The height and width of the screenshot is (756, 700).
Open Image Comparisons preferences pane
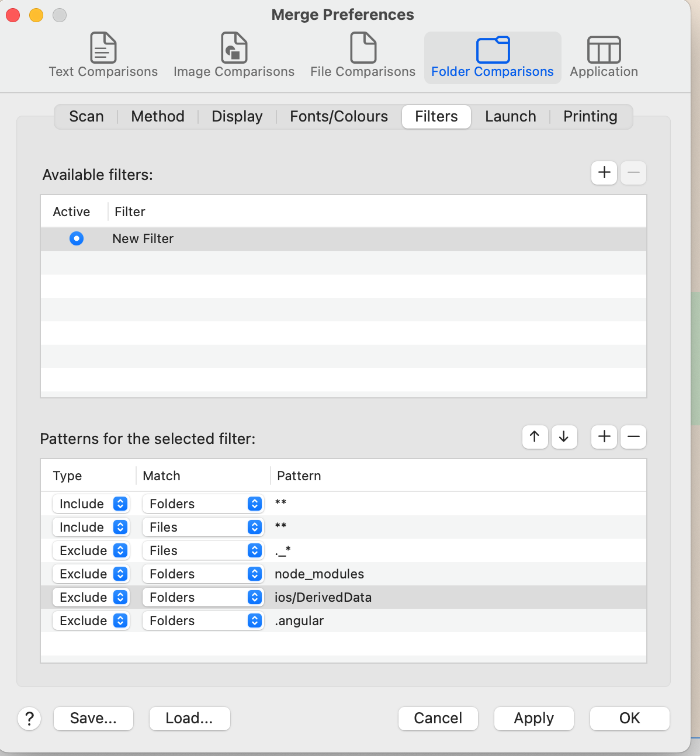tap(234, 56)
